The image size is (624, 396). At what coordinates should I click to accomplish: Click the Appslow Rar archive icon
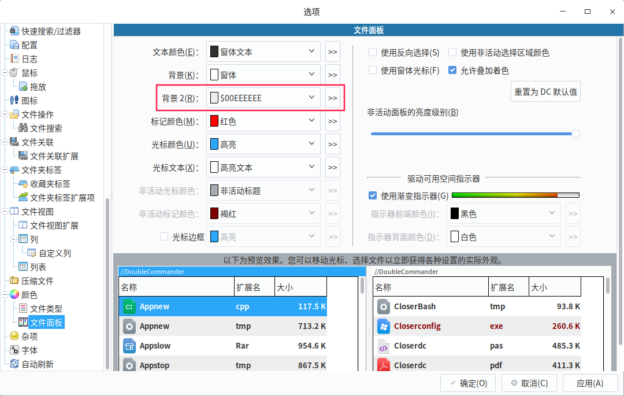tap(129, 346)
